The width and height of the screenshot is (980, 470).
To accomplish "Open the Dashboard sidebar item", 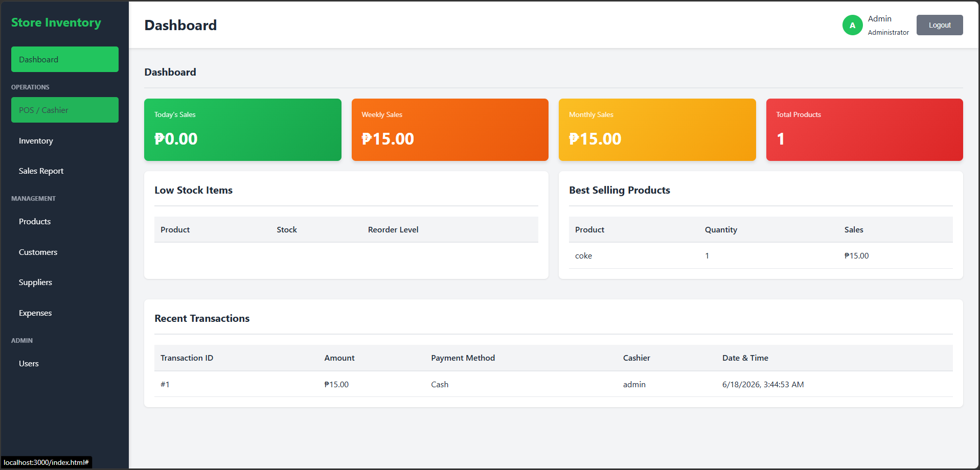I will (65, 59).
